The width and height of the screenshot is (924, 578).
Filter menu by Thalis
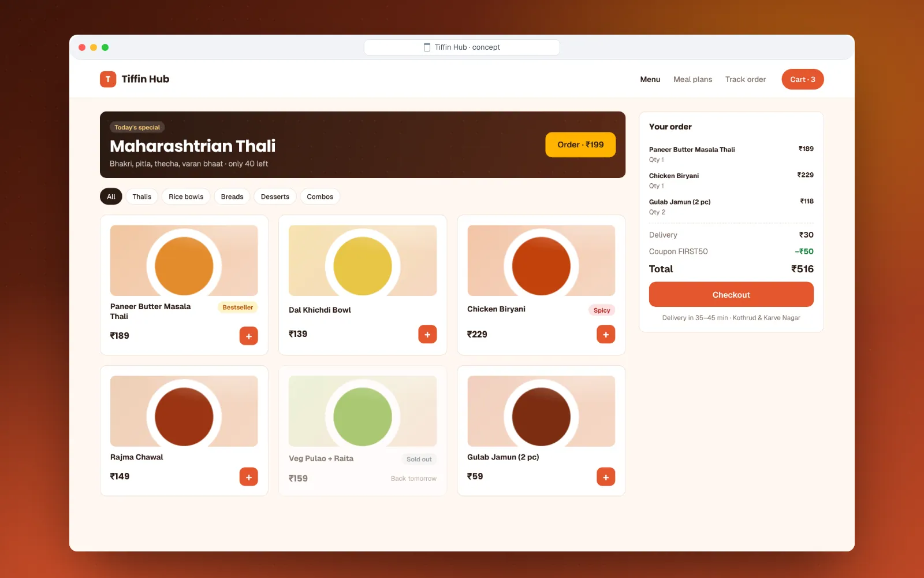pos(142,197)
